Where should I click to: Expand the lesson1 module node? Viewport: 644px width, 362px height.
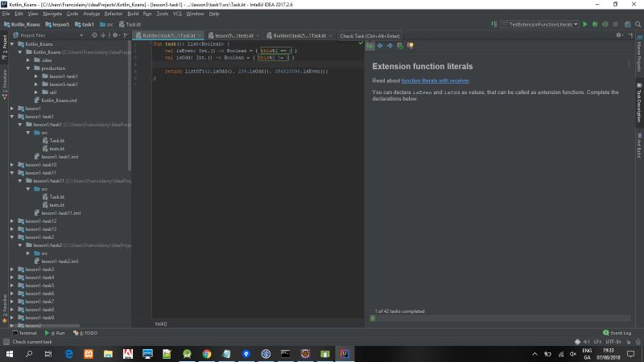[12, 109]
